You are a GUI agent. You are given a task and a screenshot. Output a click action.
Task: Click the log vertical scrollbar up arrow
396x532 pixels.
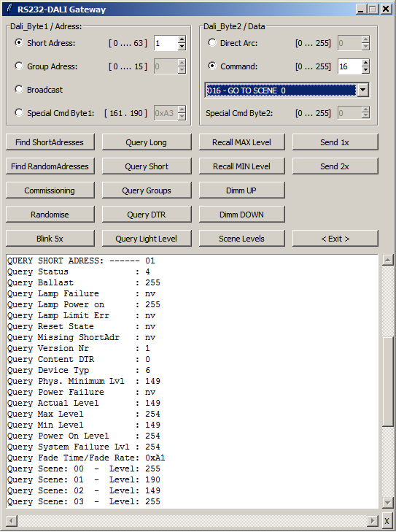pos(387,260)
